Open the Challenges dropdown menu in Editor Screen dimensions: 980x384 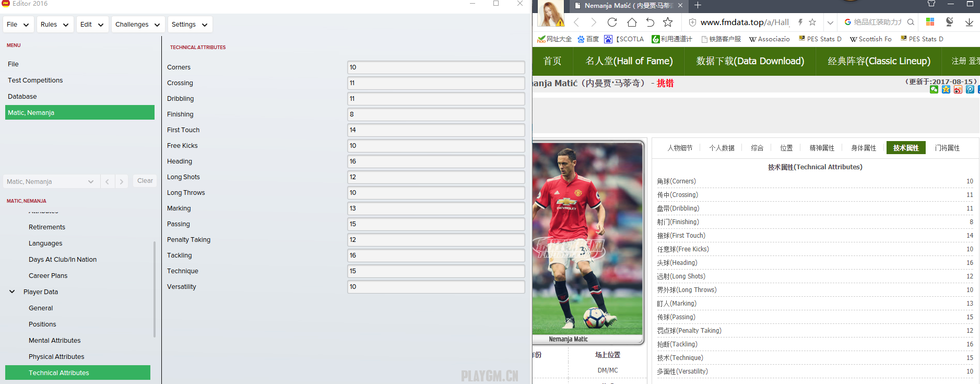(138, 25)
